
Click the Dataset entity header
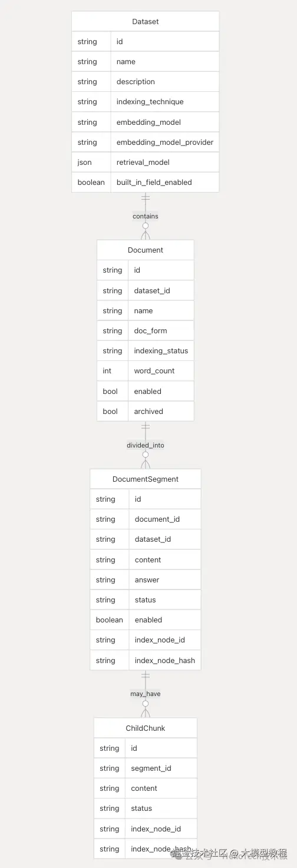pos(146,21)
